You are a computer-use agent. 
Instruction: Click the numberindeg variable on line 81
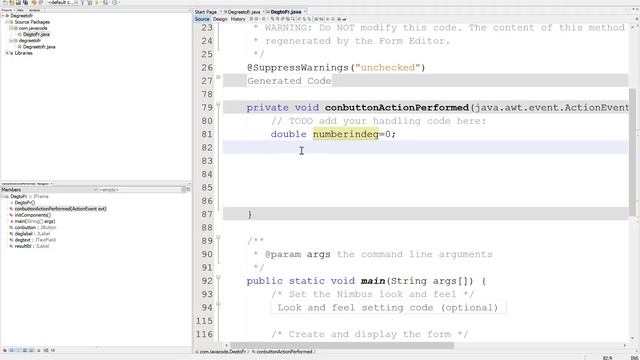pos(346,134)
